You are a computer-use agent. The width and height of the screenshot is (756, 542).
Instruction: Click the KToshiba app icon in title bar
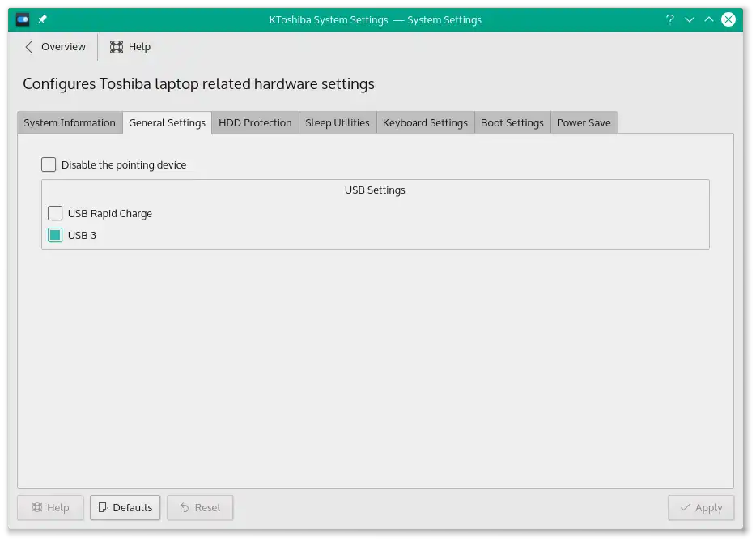point(23,19)
